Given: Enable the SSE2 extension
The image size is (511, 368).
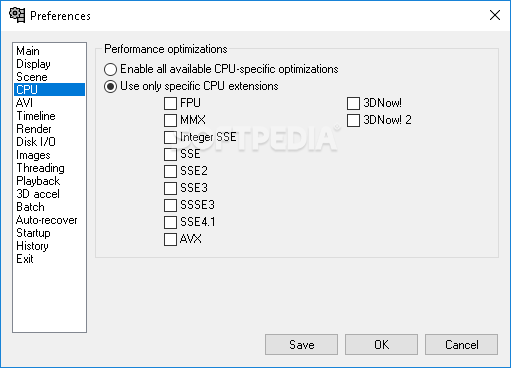Looking at the screenshot, I should 170,171.
